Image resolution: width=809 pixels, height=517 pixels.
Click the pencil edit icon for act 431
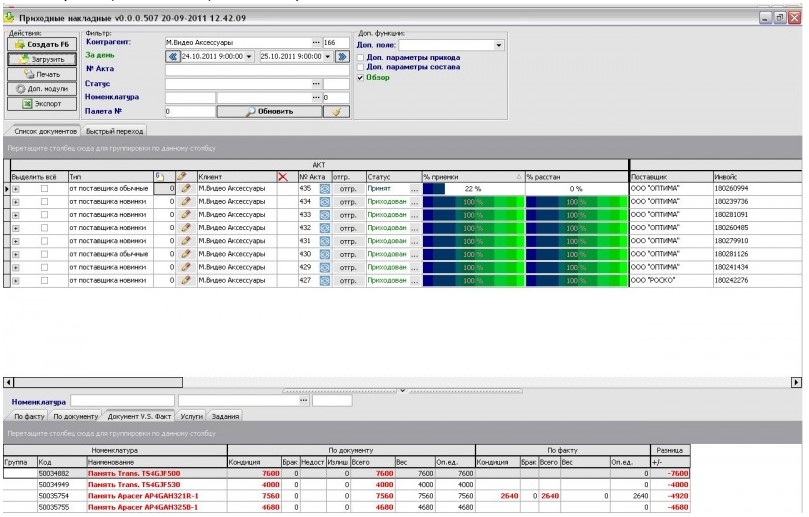point(185,241)
